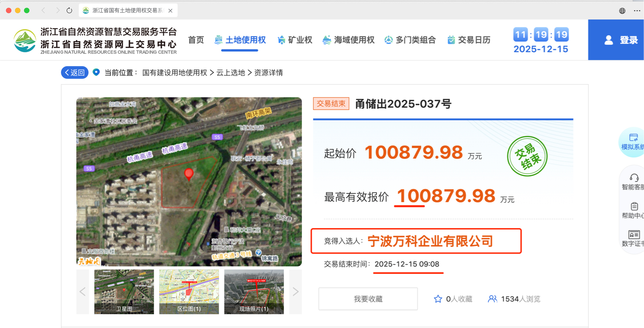Click the browser forward arrow
This screenshot has height=328, width=644.
click(x=57, y=10)
